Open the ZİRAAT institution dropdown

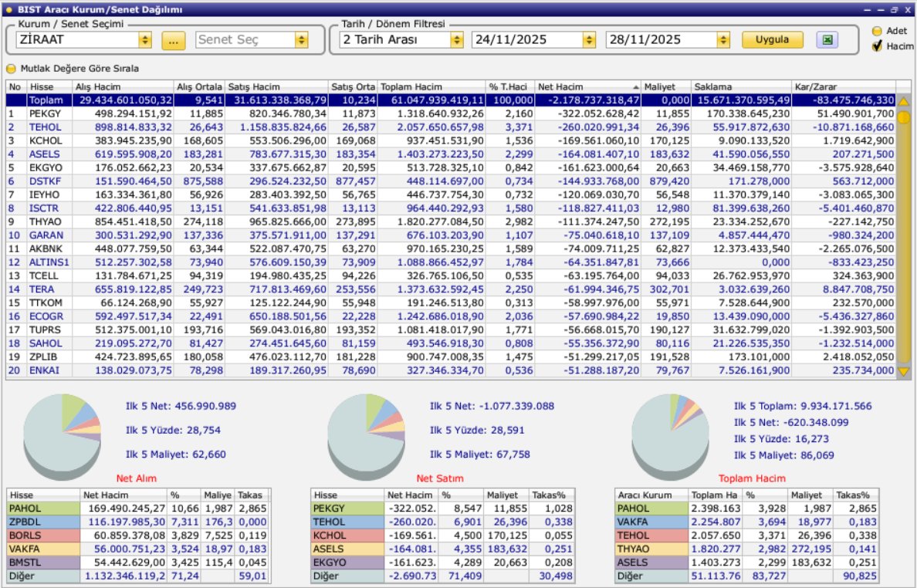click(x=144, y=40)
